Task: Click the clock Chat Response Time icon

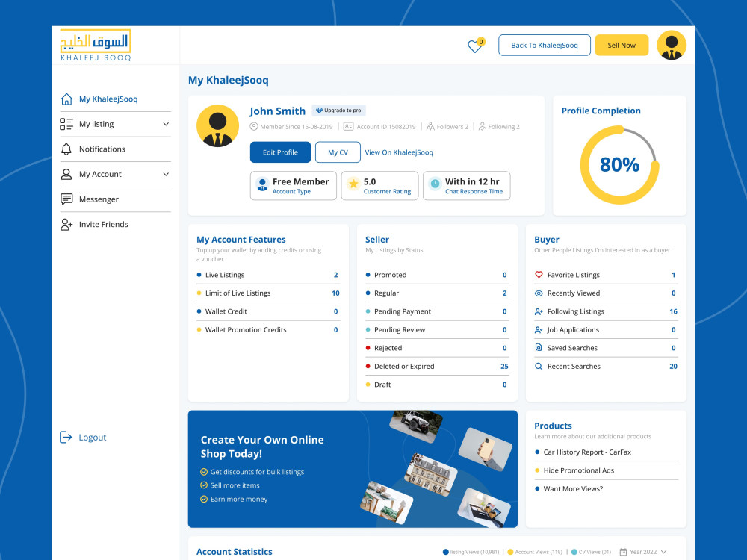Action: pyautogui.click(x=435, y=184)
